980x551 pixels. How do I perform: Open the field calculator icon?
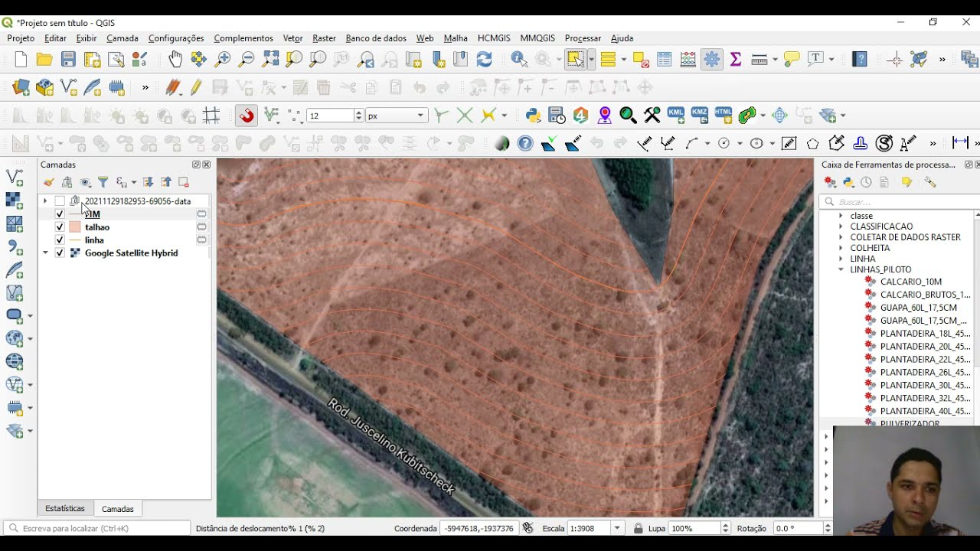tap(688, 59)
